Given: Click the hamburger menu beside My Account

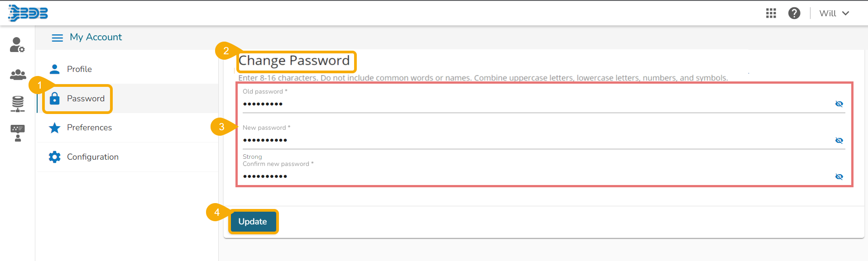Looking at the screenshot, I should (58, 38).
